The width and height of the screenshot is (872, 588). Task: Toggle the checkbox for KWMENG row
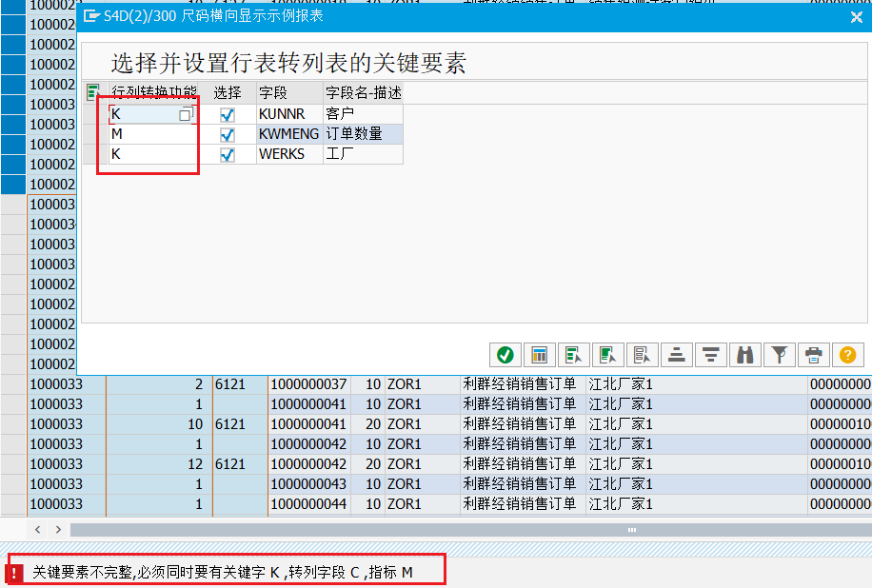(x=227, y=134)
